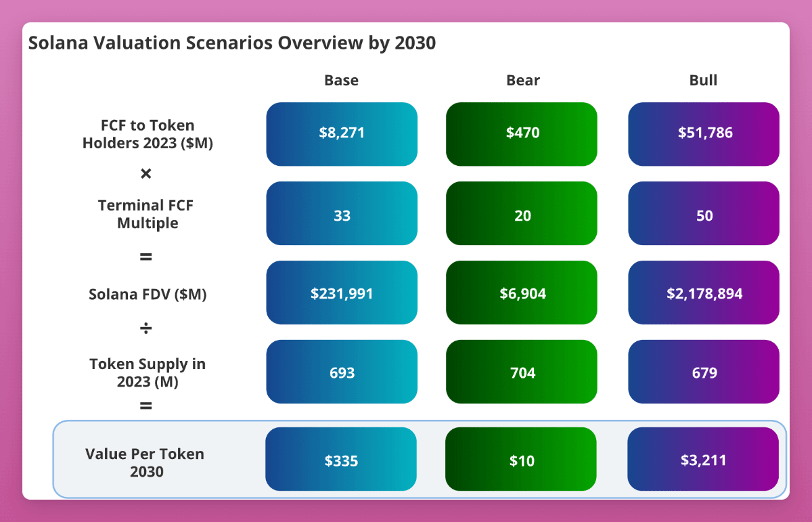Screen dimensions: 812x522
Task: Click the Bear FCF $470 cell
Action: click(x=522, y=133)
